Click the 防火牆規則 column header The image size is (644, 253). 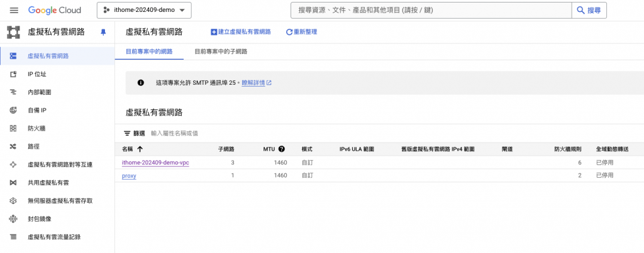(x=568, y=149)
